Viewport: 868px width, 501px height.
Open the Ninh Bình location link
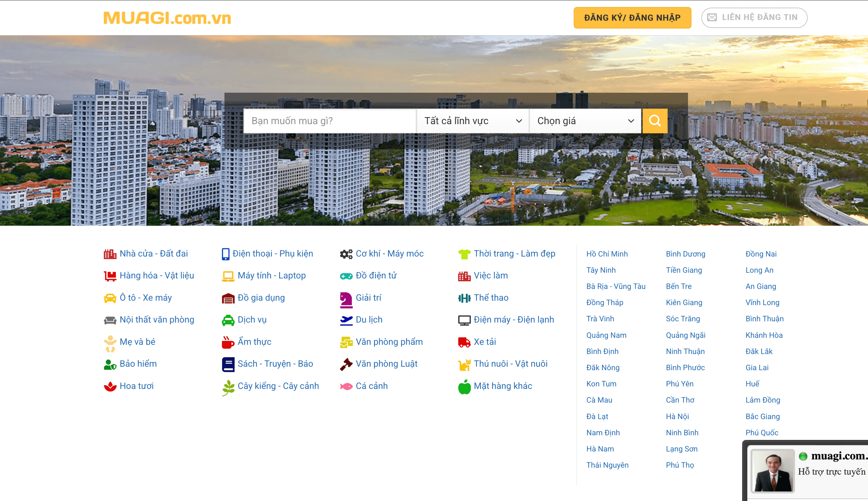point(682,432)
